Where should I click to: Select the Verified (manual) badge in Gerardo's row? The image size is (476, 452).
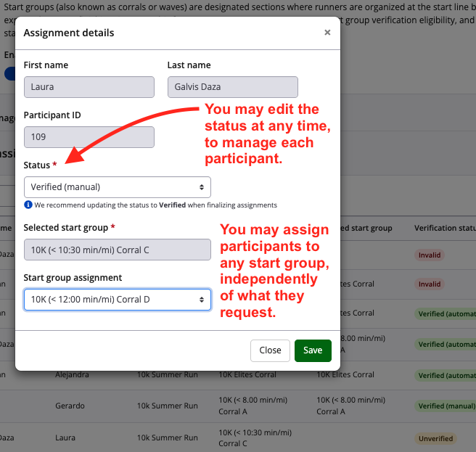point(445,406)
